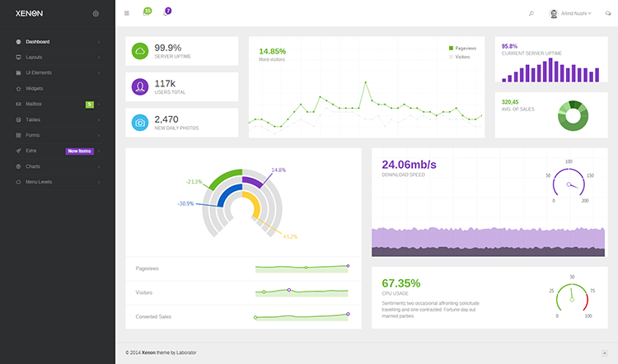Click the blue camera daily photos icon
The width and height of the screenshot is (618, 364).
coord(140,123)
